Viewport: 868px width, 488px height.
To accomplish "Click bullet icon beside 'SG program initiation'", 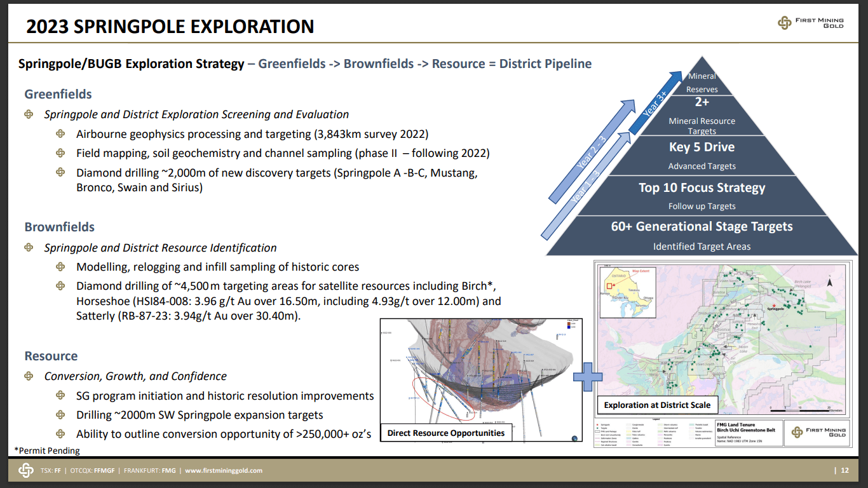I will (x=60, y=395).
